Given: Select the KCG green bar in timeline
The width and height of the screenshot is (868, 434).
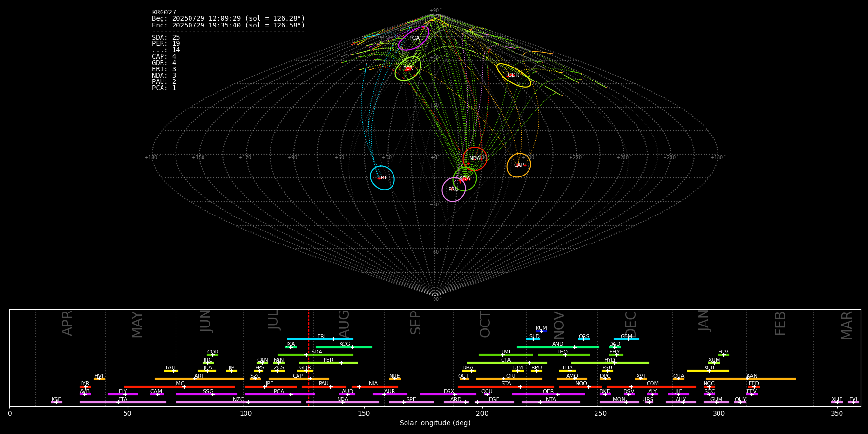Looking at the screenshot, I should pos(344,347).
